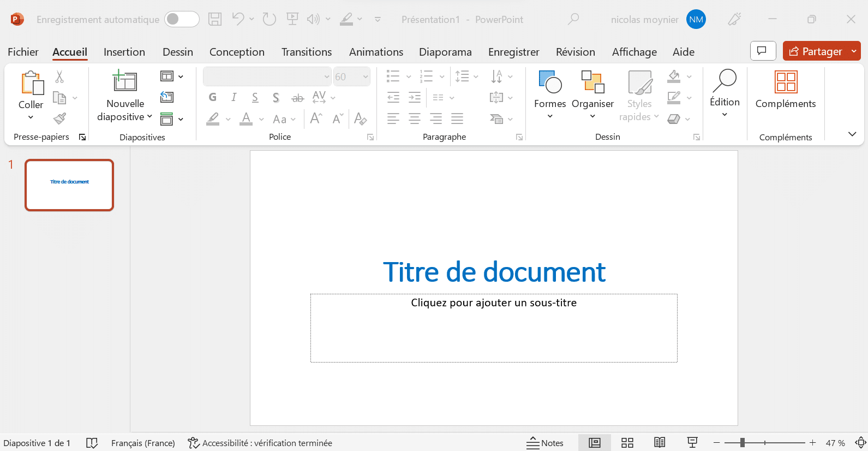The width and height of the screenshot is (868, 451).
Task: Toggle normal view in status bar
Action: pyautogui.click(x=595, y=443)
